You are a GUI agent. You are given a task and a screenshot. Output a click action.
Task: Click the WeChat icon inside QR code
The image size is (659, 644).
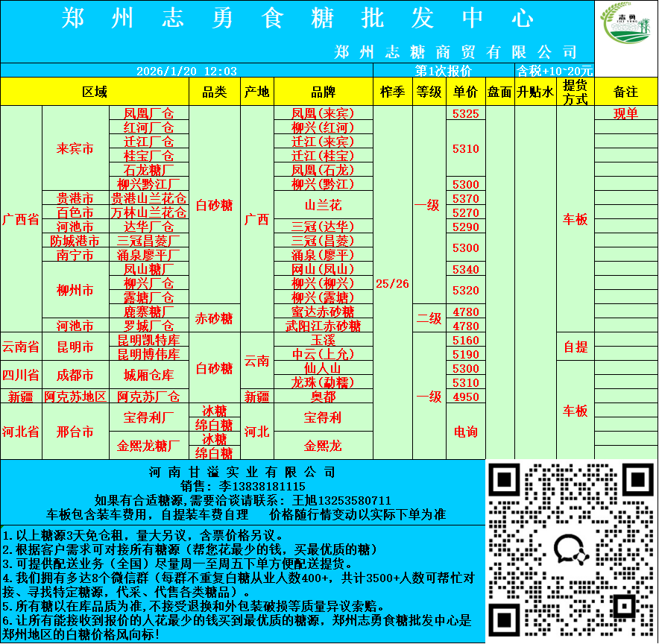pos(572,551)
